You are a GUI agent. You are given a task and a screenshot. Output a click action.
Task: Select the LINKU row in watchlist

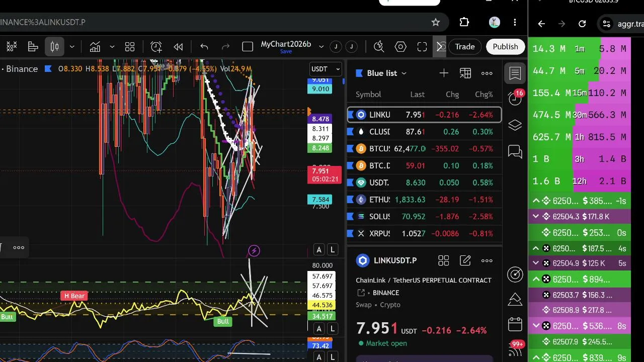pos(425,115)
